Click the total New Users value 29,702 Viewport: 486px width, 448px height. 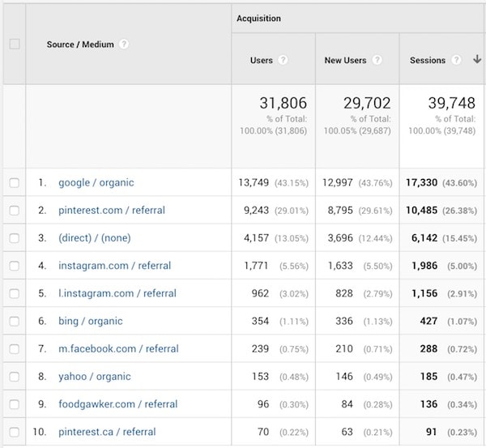(367, 103)
